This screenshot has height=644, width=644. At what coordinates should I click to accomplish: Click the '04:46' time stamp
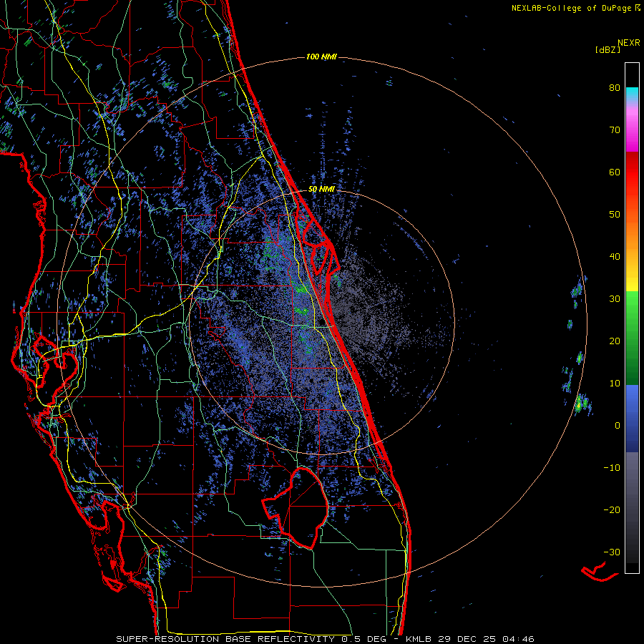pyautogui.click(x=519, y=639)
